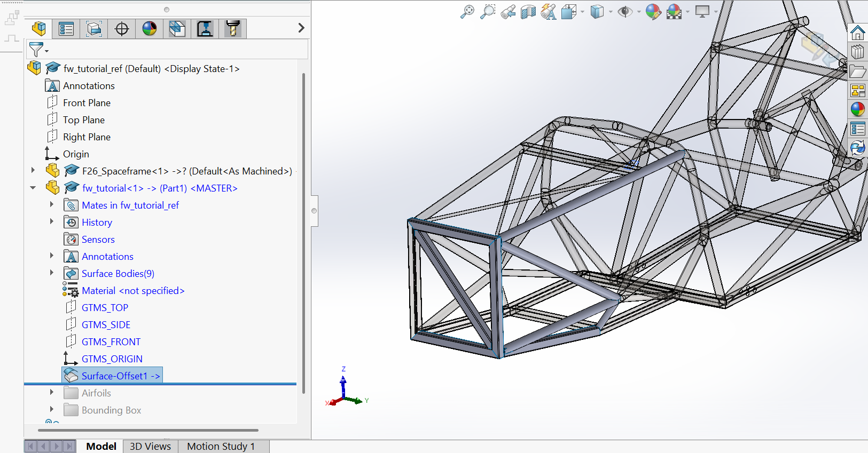Activate the Section View tool
Image resolution: width=868 pixels, height=453 pixels.
click(528, 12)
